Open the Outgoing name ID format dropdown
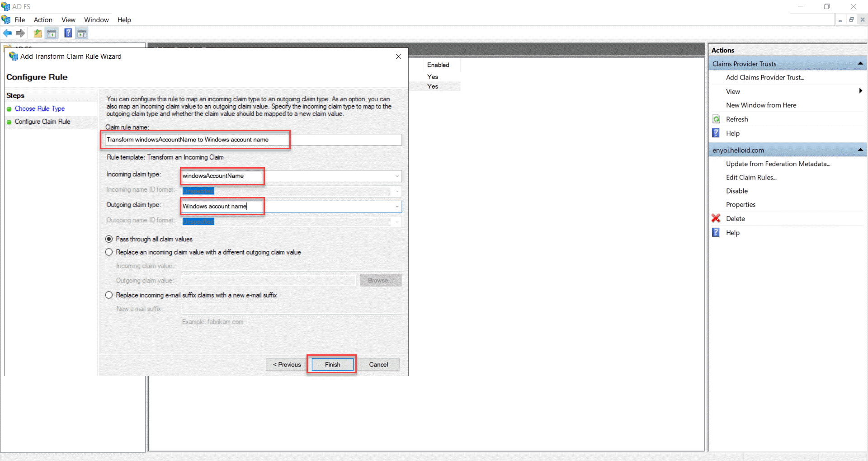 tap(397, 222)
